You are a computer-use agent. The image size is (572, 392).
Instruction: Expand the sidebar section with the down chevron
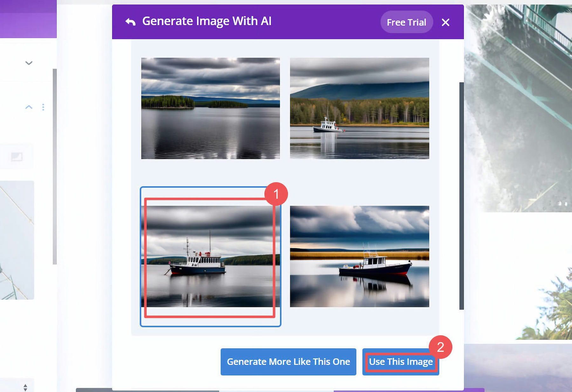click(x=29, y=63)
